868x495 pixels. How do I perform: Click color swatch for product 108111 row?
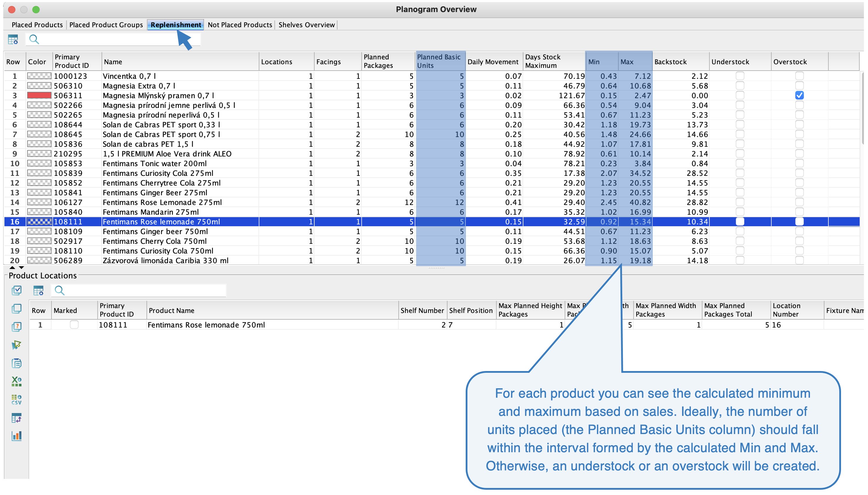[39, 222]
